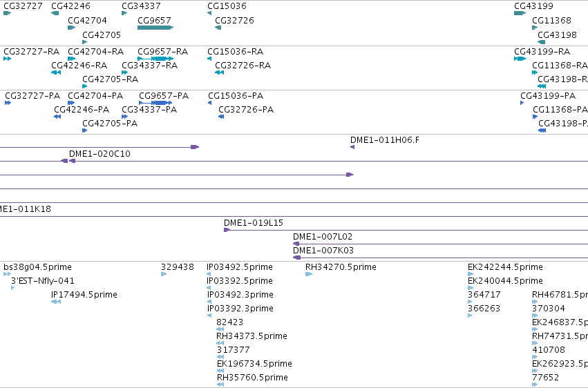The height and width of the screenshot is (388, 588).
Task: Select the CG11368 gene label
Action: [x=551, y=21]
